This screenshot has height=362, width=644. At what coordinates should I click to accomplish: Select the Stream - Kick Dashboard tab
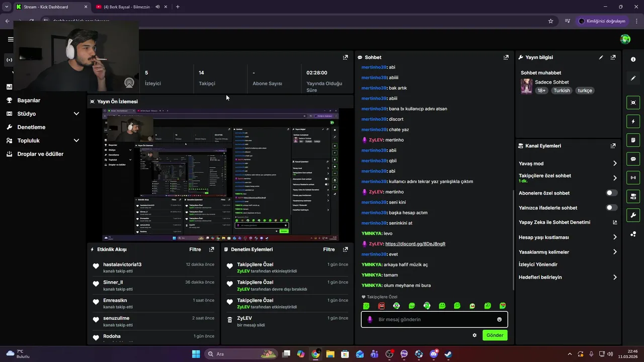pos(51,7)
